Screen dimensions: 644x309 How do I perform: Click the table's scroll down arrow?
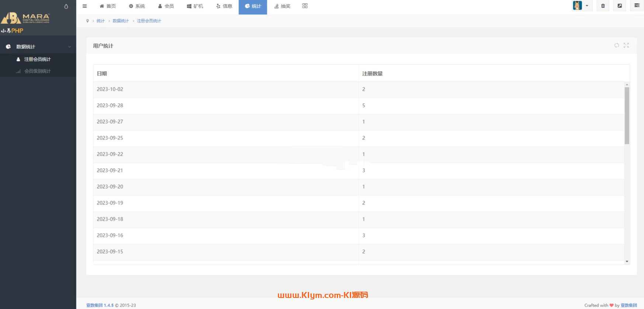click(627, 261)
